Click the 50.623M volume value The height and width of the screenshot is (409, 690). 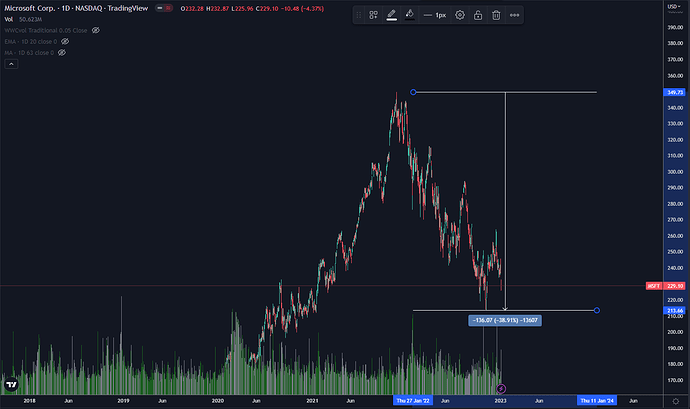(x=30, y=19)
